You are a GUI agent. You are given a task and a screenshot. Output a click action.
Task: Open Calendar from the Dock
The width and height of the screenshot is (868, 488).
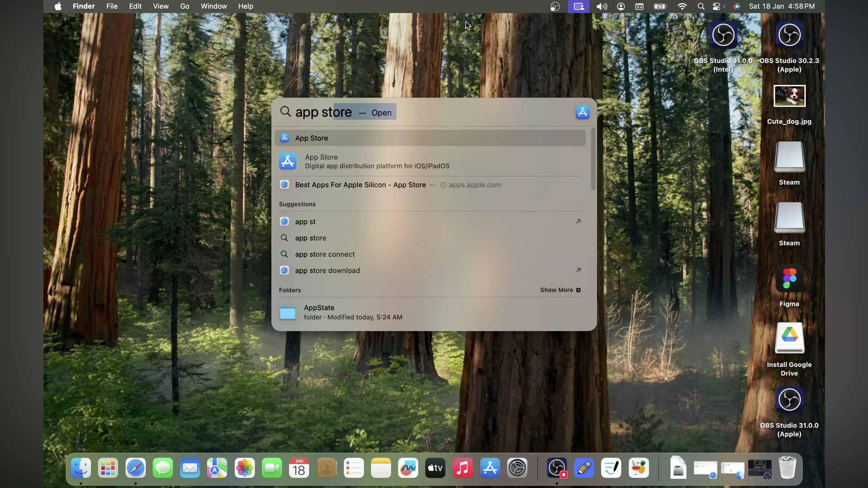pos(299,468)
